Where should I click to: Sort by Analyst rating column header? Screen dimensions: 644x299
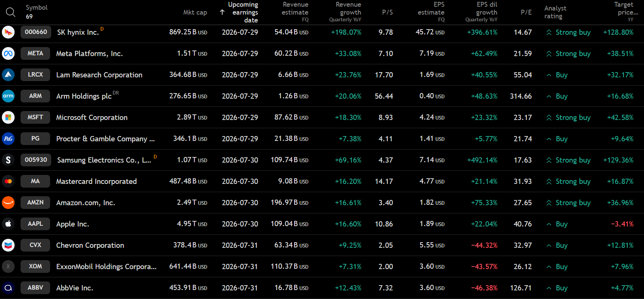point(555,12)
